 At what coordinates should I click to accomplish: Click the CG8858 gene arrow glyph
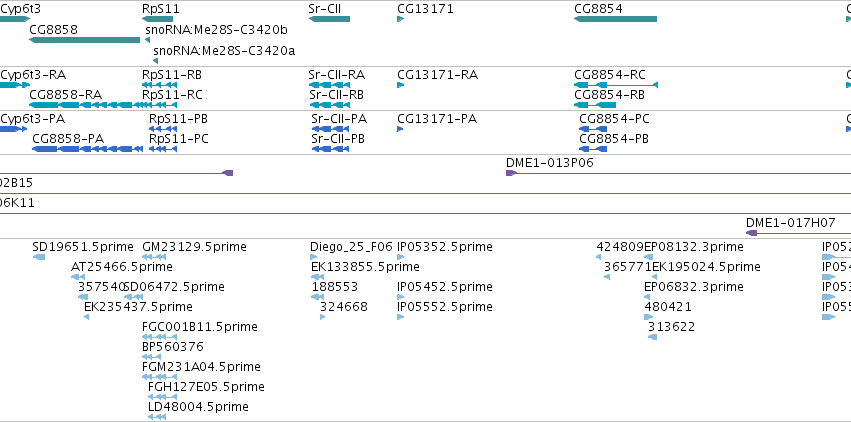click(85, 40)
